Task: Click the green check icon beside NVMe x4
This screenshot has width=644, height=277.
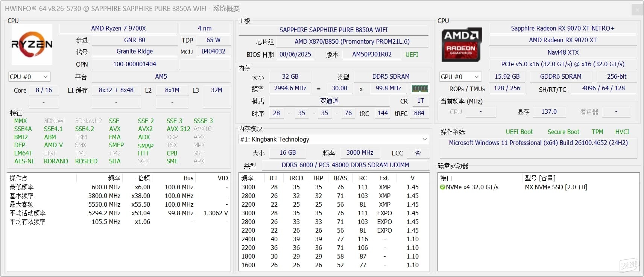Action: coord(442,187)
